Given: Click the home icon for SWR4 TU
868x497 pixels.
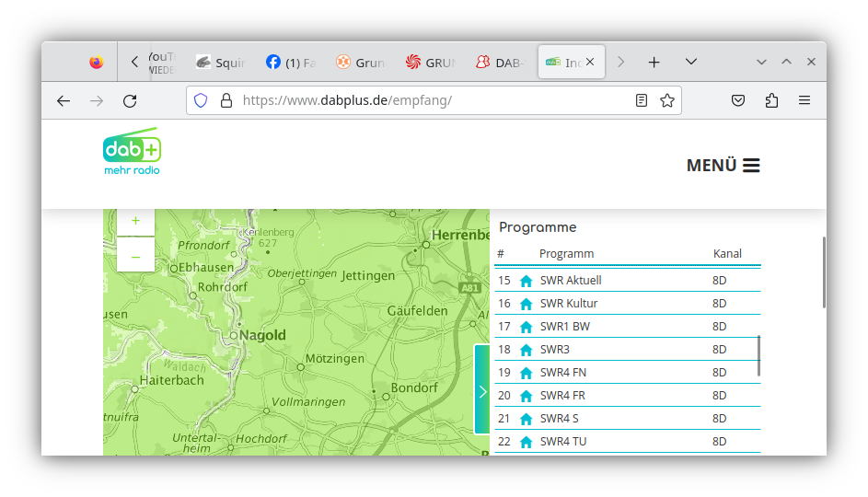Looking at the screenshot, I should click(x=526, y=442).
